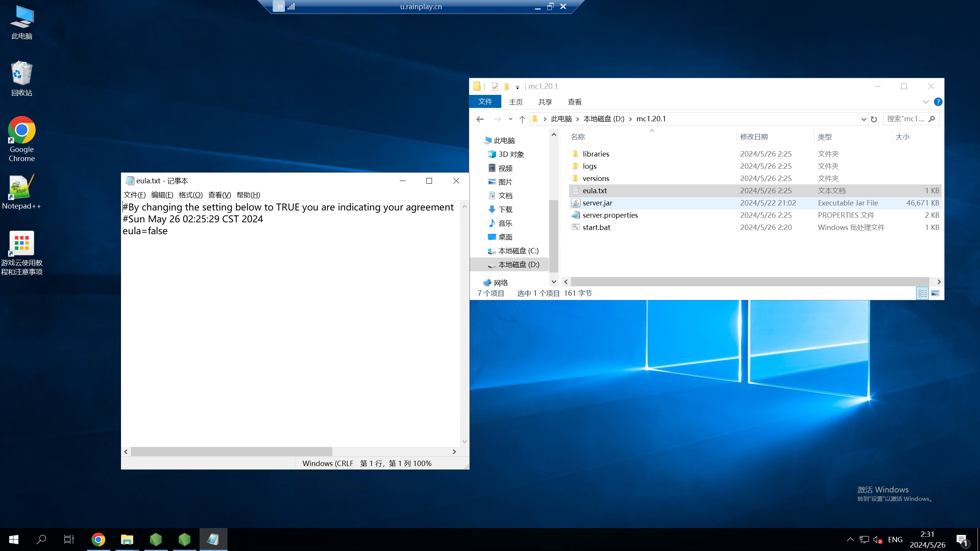980x551 pixels.
Task: Switch to details view in Explorer status bar
Action: click(923, 293)
